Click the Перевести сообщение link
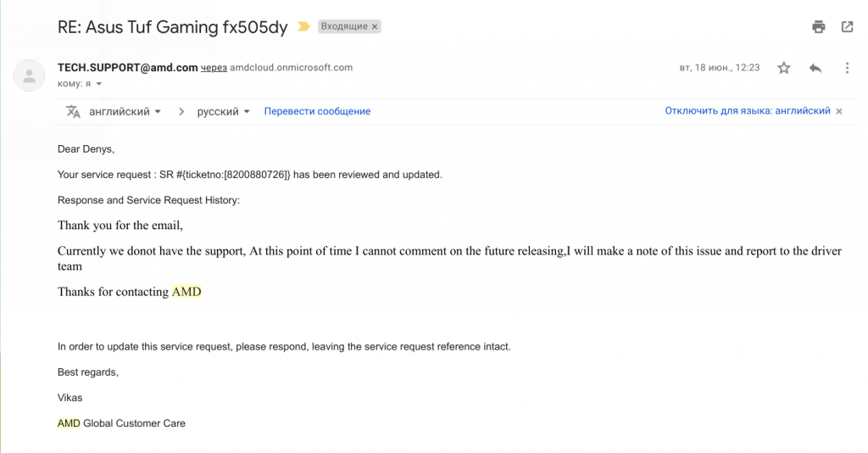Image resolution: width=868 pixels, height=453 pixels. (x=317, y=112)
